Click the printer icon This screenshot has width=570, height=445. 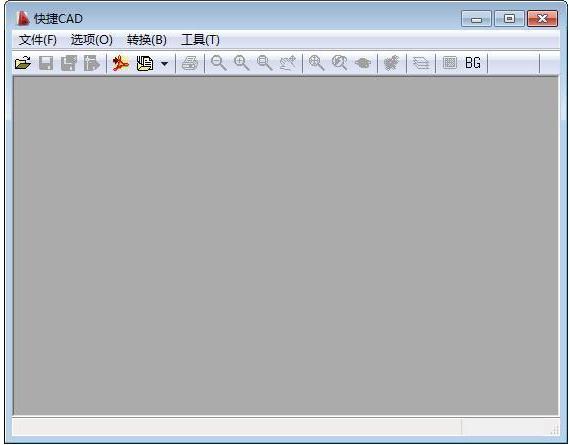(x=190, y=63)
